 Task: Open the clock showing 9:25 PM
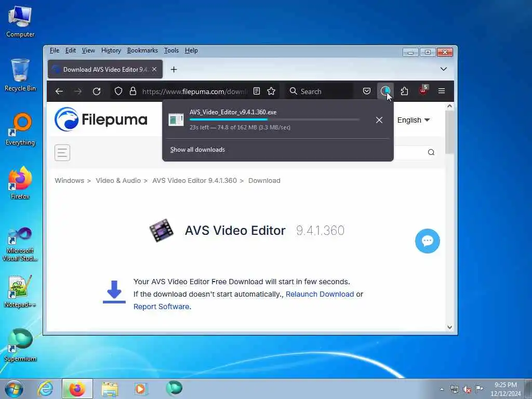pos(506,389)
